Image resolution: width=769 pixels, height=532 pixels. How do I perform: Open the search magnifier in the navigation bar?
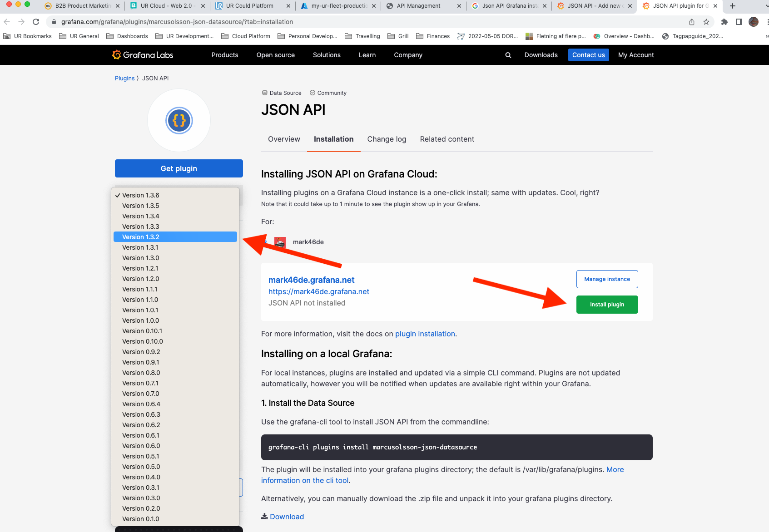[x=508, y=55]
